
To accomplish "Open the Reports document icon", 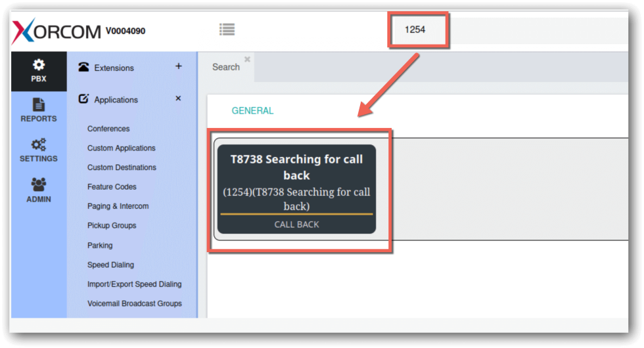I will click(39, 104).
